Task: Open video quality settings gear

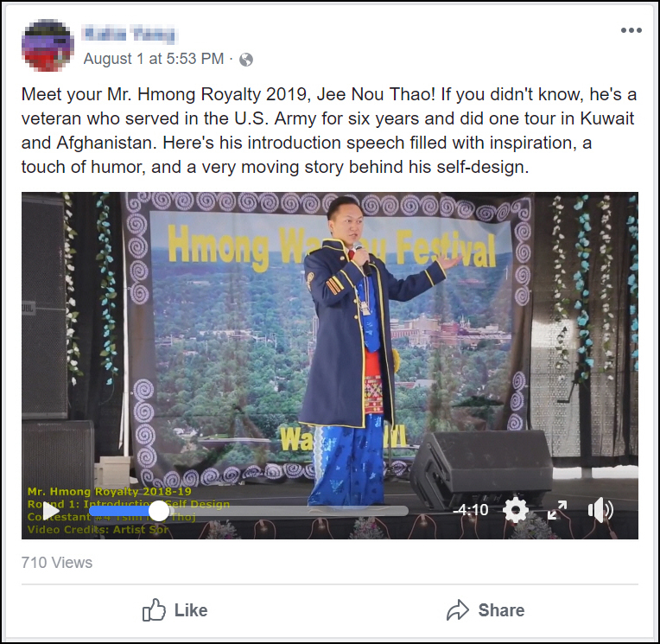Action: pyautogui.click(x=516, y=510)
